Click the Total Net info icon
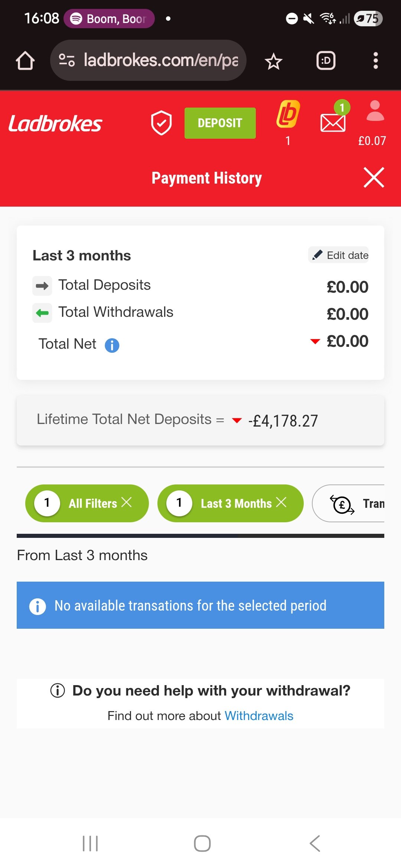 click(112, 345)
